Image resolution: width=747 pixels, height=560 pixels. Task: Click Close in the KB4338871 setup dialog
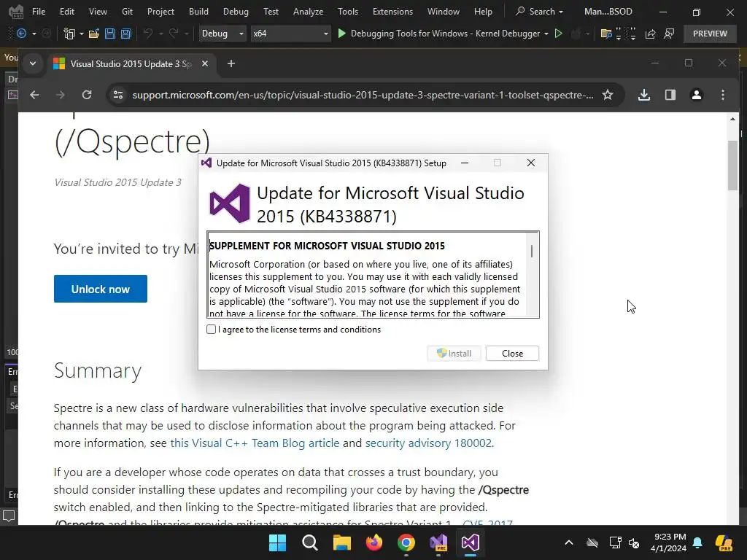point(512,354)
